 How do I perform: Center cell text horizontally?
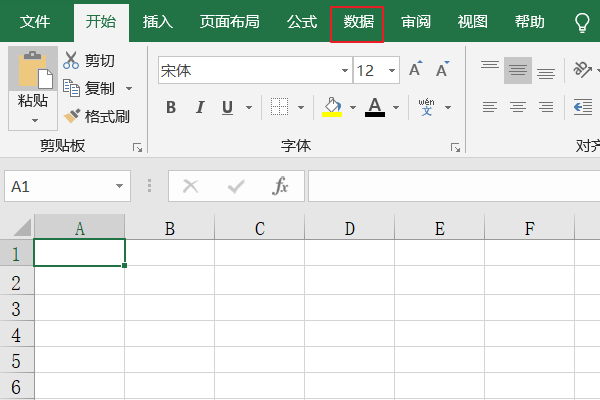click(518, 107)
